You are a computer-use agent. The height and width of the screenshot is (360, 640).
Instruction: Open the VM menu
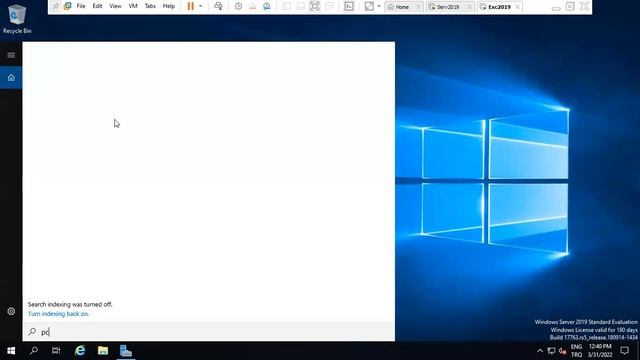click(x=133, y=6)
